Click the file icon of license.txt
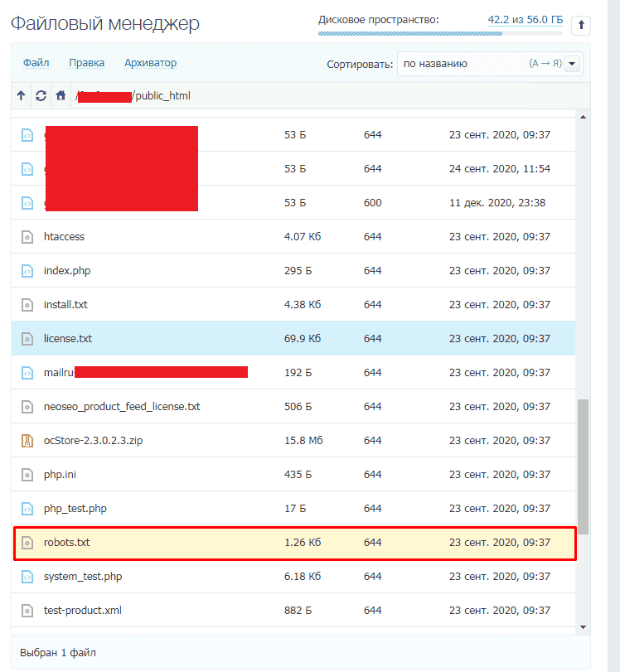This screenshot has width=620, height=672. pos(27,339)
